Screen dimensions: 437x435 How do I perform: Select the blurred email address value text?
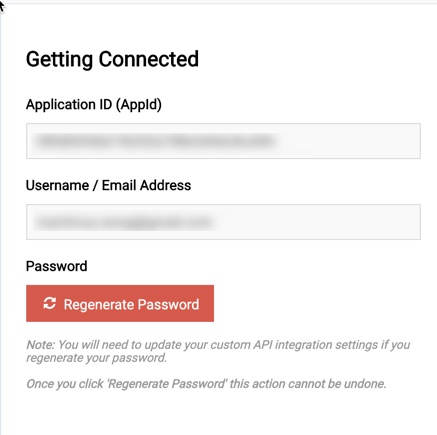point(124,222)
